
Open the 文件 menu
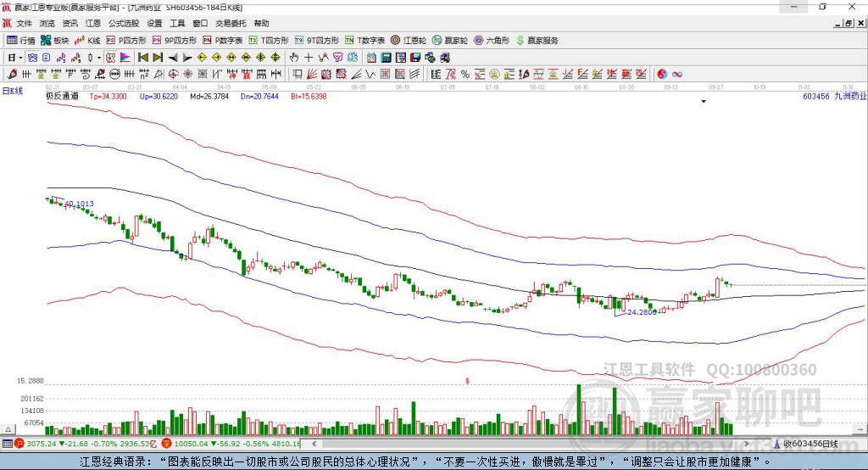[24, 23]
